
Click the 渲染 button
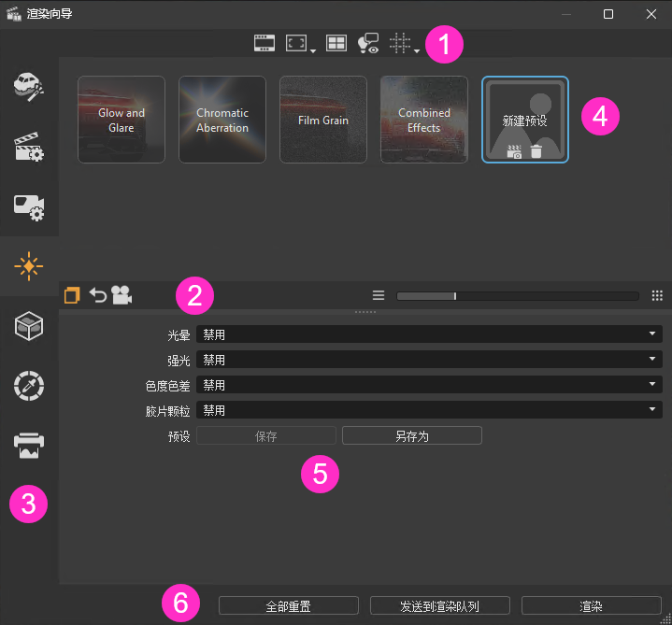point(591,605)
